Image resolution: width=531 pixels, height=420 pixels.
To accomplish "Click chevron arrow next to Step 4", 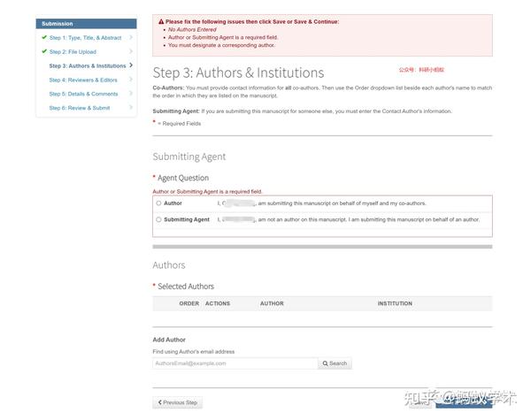I will coord(131,80).
